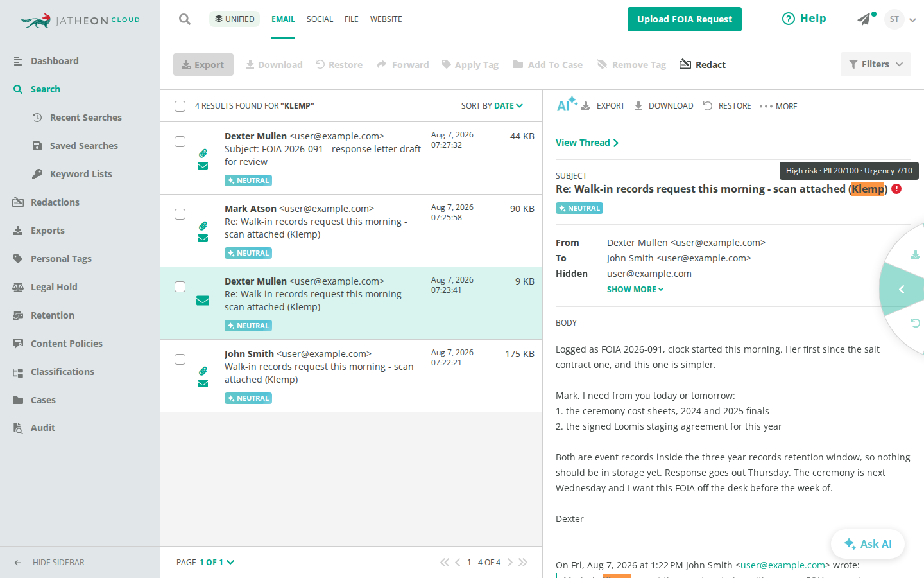
Task: Click the radial menu restore icon
Action: pos(916,323)
